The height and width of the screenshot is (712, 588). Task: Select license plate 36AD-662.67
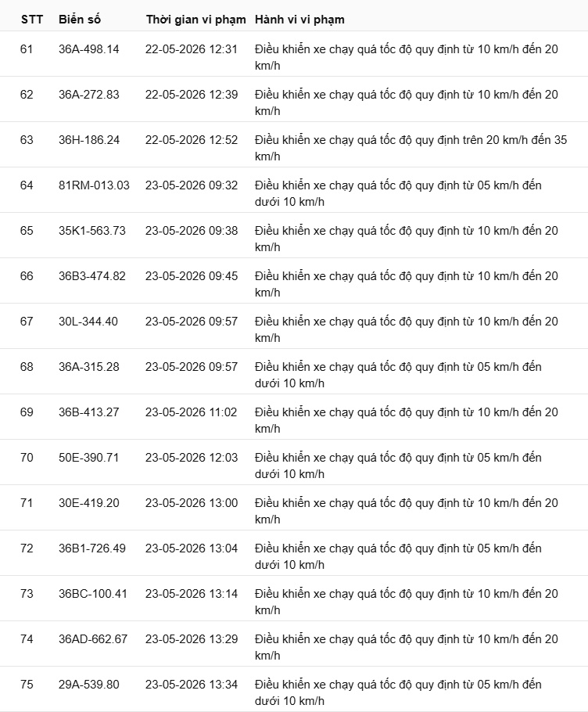(93, 639)
